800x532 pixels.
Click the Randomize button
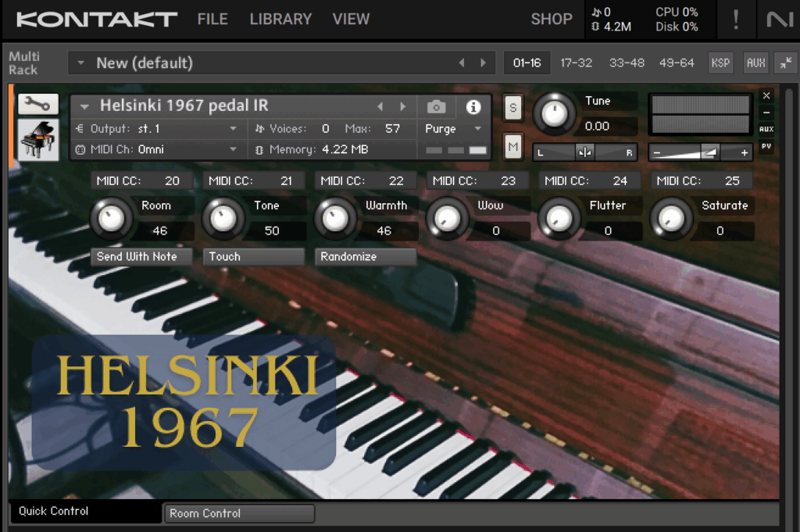tap(366, 256)
